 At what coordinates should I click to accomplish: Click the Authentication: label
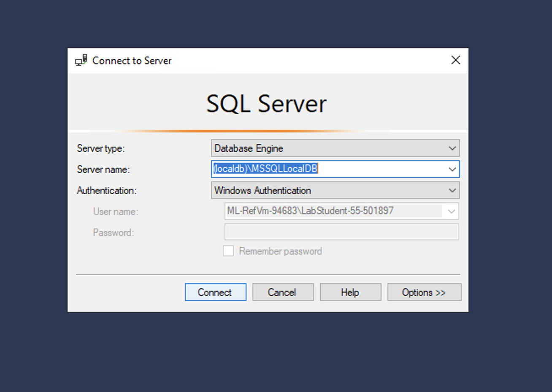[106, 191]
